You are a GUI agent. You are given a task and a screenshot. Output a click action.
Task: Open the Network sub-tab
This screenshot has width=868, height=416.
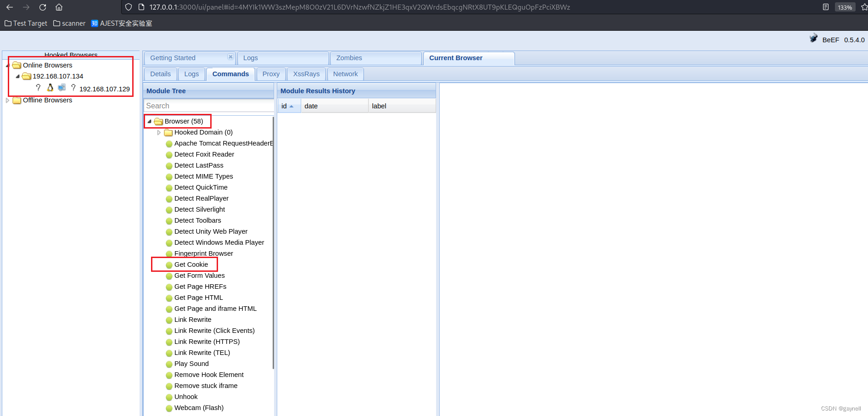345,74
